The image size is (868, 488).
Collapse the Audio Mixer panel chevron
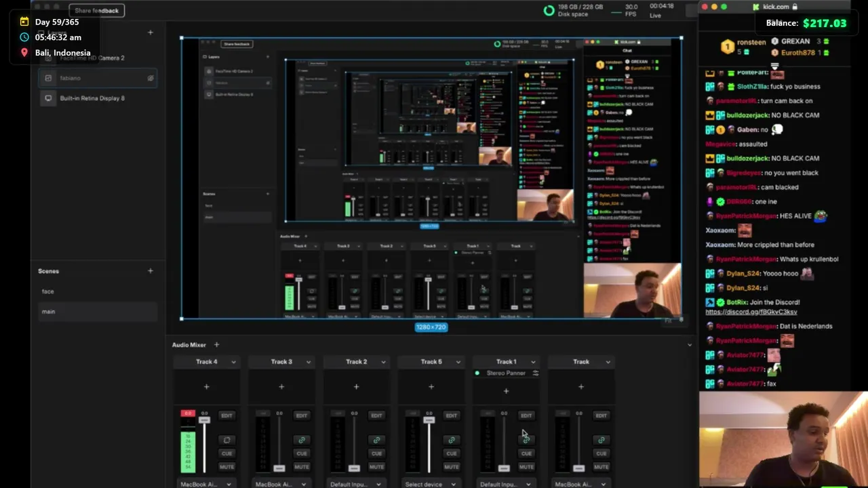tap(690, 345)
